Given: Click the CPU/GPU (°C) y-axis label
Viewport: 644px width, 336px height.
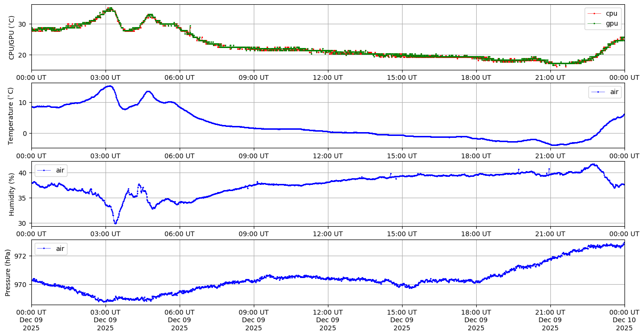Looking at the screenshot, I should [12, 38].
